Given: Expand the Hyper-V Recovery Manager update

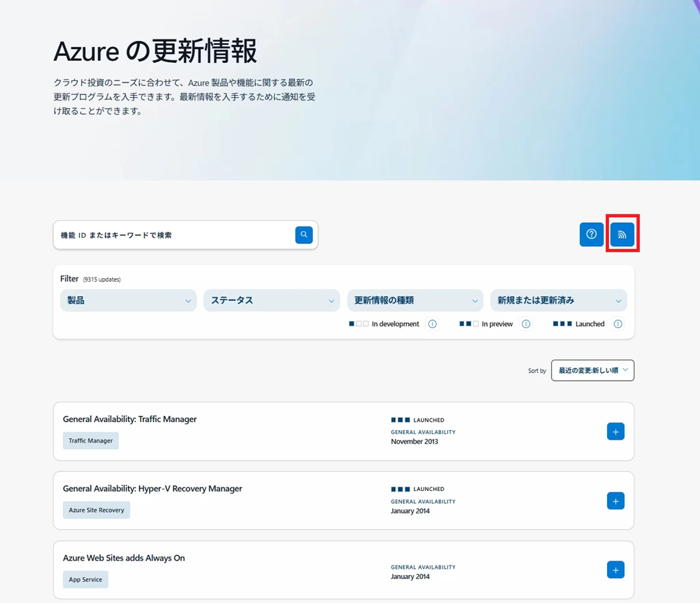Looking at the screenshot, I should click(616, 500).
